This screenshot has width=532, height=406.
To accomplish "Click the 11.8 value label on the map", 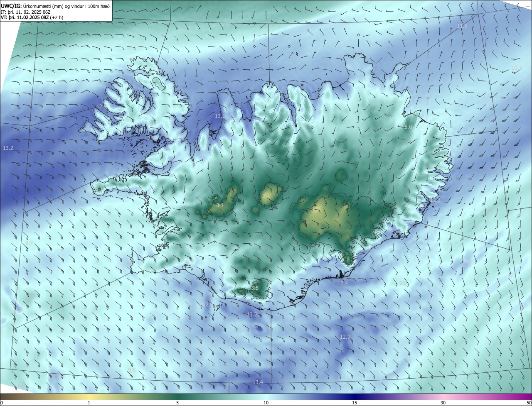I will click(x=462, y=26).
